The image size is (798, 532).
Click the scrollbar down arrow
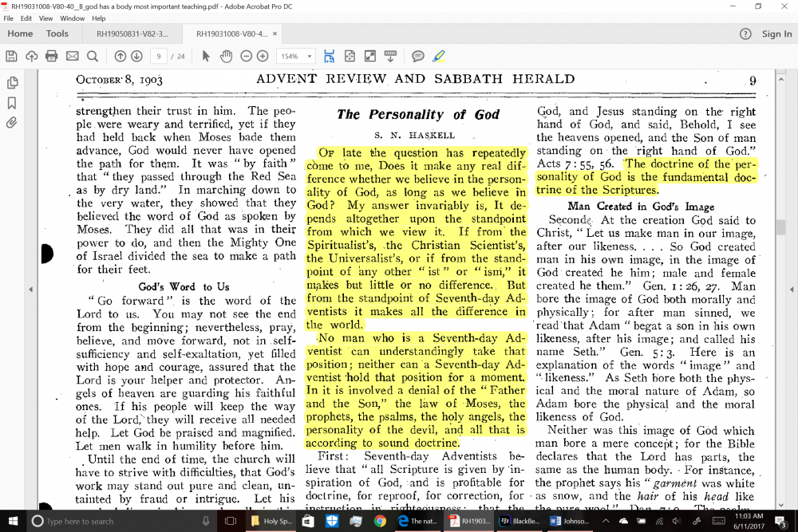click(781, 505)
